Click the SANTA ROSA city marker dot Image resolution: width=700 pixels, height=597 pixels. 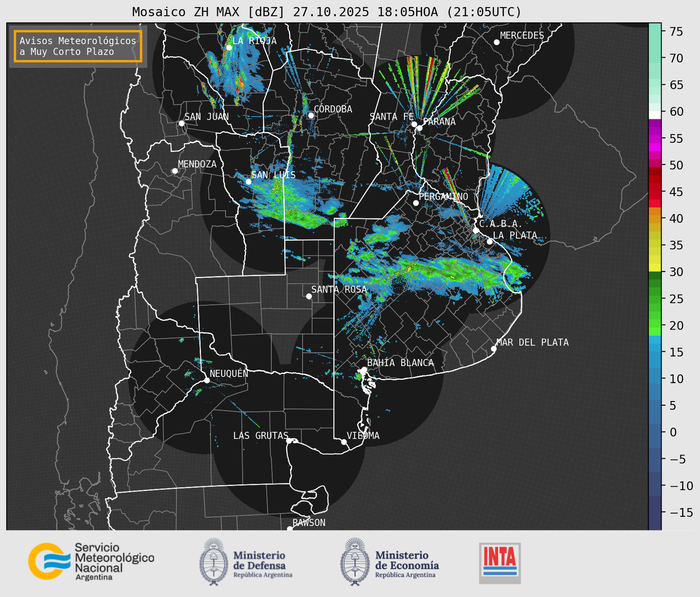point(309,296)
